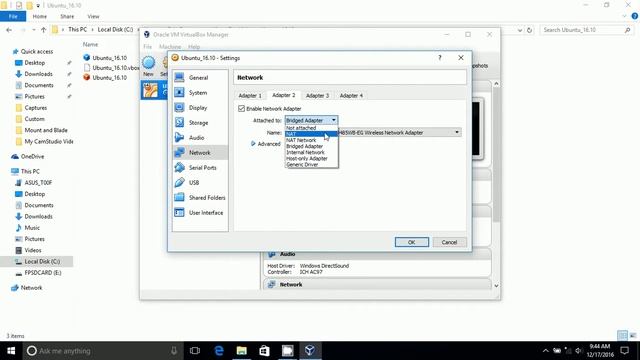This screenshot has height=360, width=640.
Task: Open OneDrive in navigation pane
Action: 32,156
